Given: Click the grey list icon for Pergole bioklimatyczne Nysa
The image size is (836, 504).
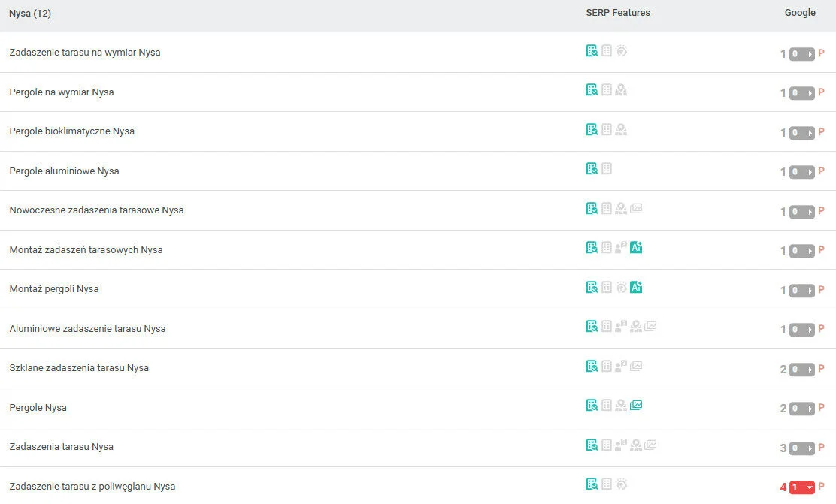Looking at the screenshot, I should pyautogui.click(x=607, y=130).
